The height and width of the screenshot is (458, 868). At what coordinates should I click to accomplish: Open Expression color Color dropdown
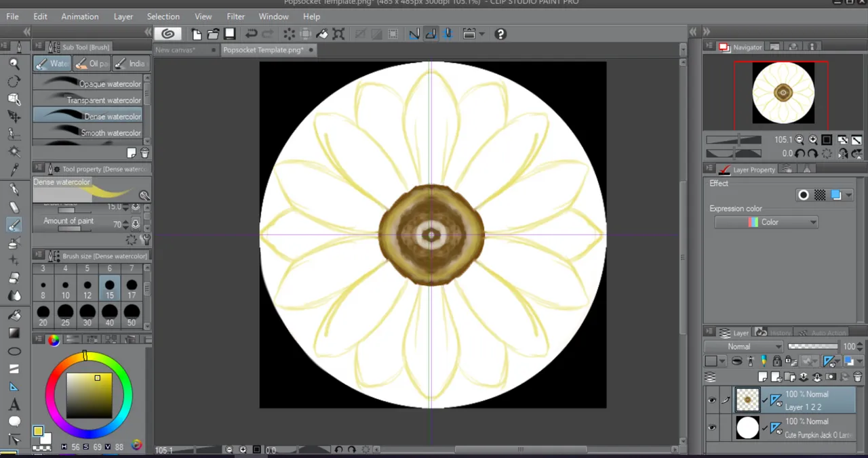[766, 222]
